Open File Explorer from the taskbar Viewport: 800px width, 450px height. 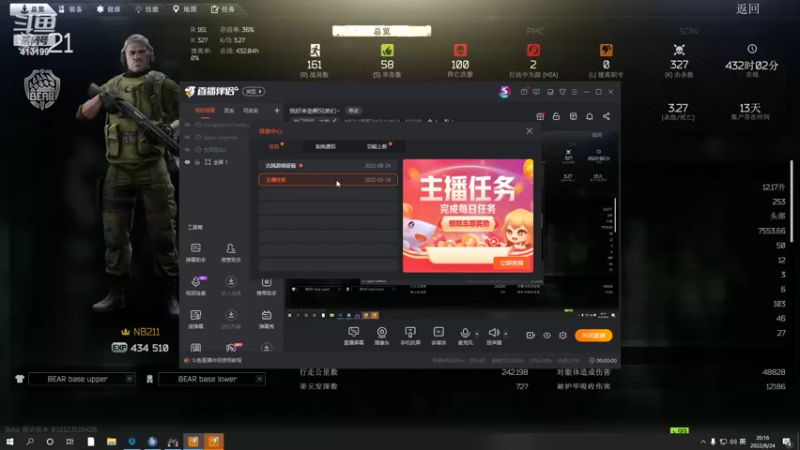(111, 441)
